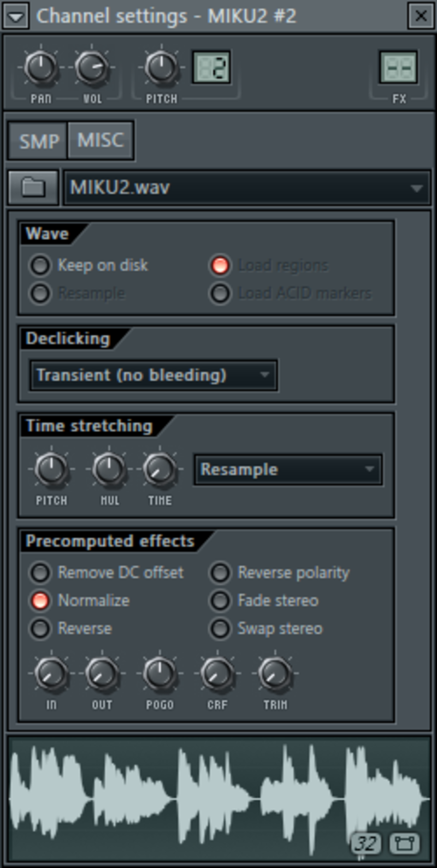Click the channel PAN knob
This screenshot has height=868, width=437.
(41, 67)
